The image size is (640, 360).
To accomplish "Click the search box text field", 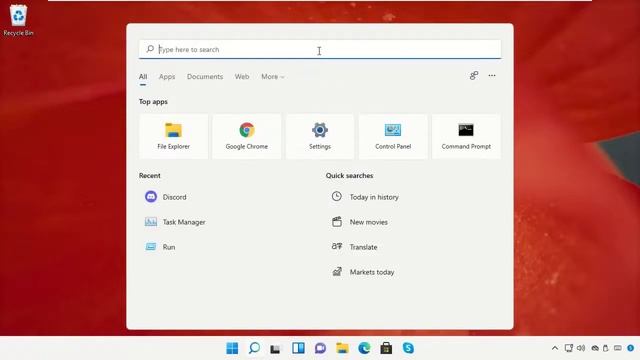I will [x=320, y=49].
